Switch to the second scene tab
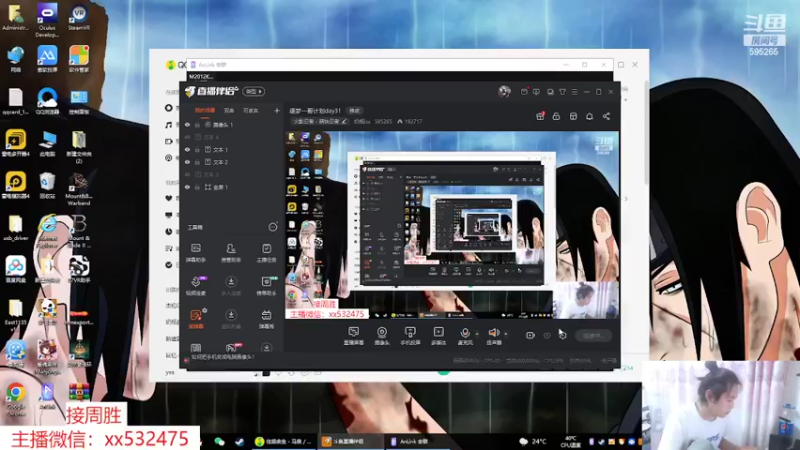 pos(229,110)
